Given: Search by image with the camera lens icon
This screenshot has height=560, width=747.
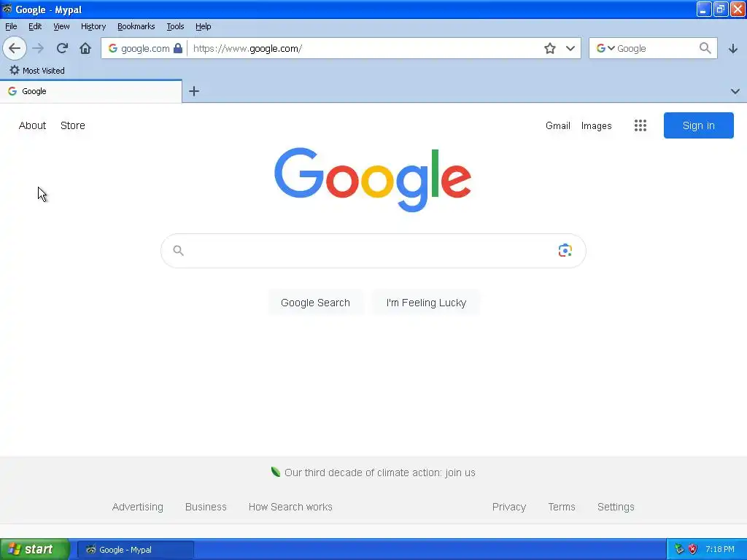Looking at the screenshot, I should pyautogui.click(x=565, y=250).
